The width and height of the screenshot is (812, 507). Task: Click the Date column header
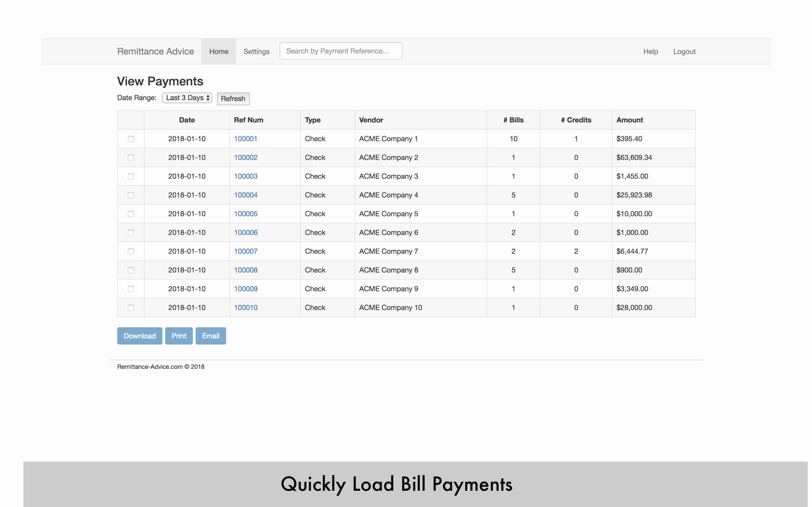click(187, 120)
